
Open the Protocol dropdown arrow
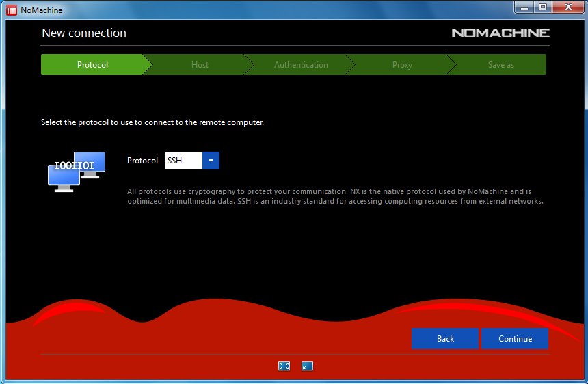tap(211, 161)
